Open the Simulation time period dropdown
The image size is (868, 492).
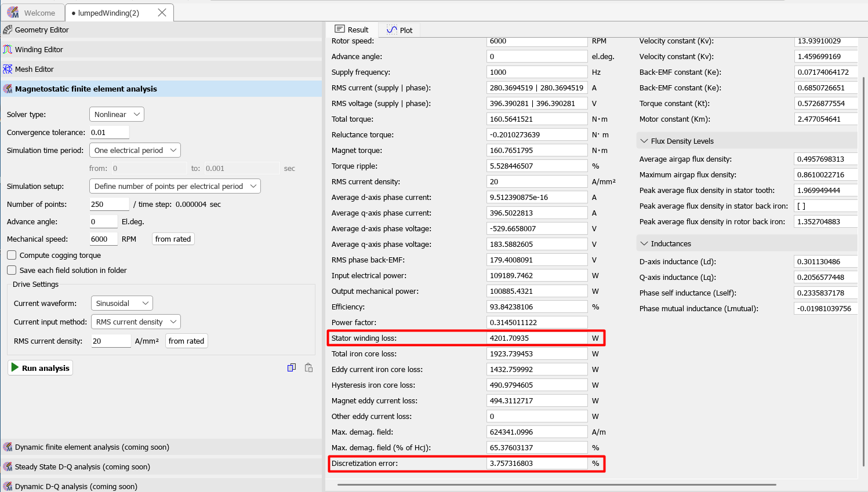[135, 150]
